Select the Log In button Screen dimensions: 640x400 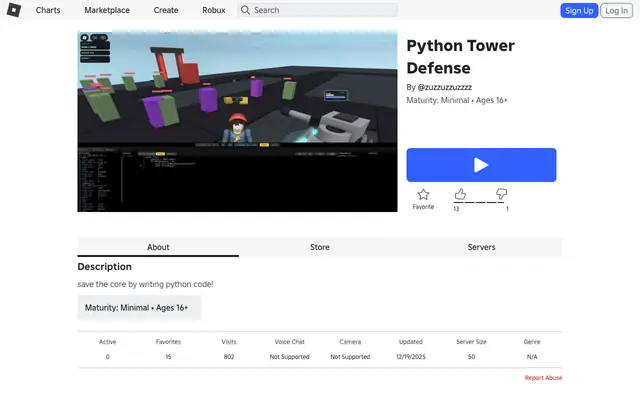click(616, 11)
